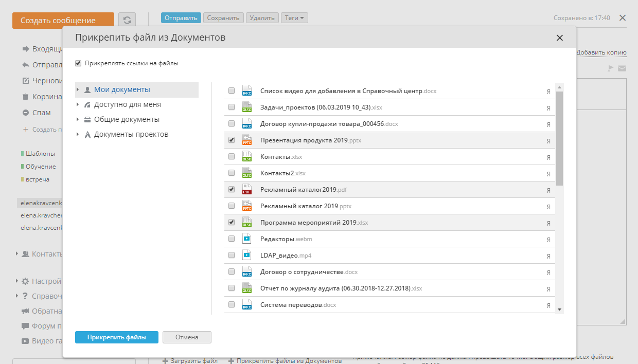The height and width of the screenshot is (364, 638).
Task: Uncheck the Программа мероприятий 2019 checkbox
Action: [x=232, y=223]
